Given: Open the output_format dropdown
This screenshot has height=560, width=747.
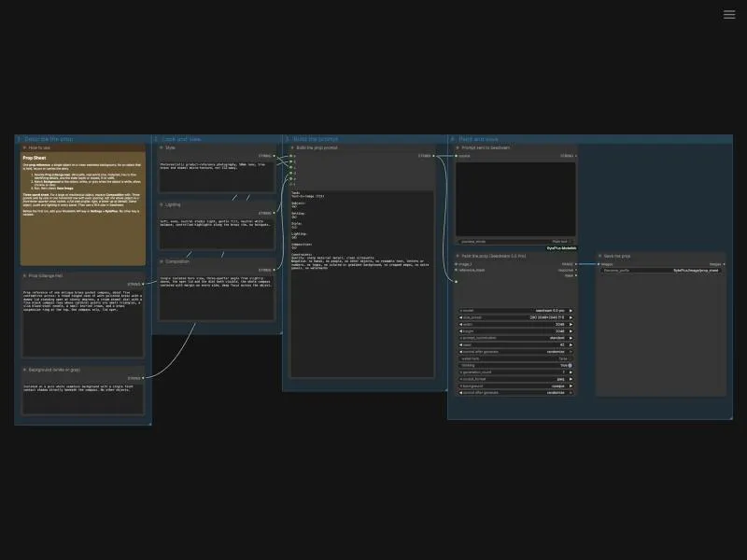Looking at the screenshot, I should (x=516, y=379).
